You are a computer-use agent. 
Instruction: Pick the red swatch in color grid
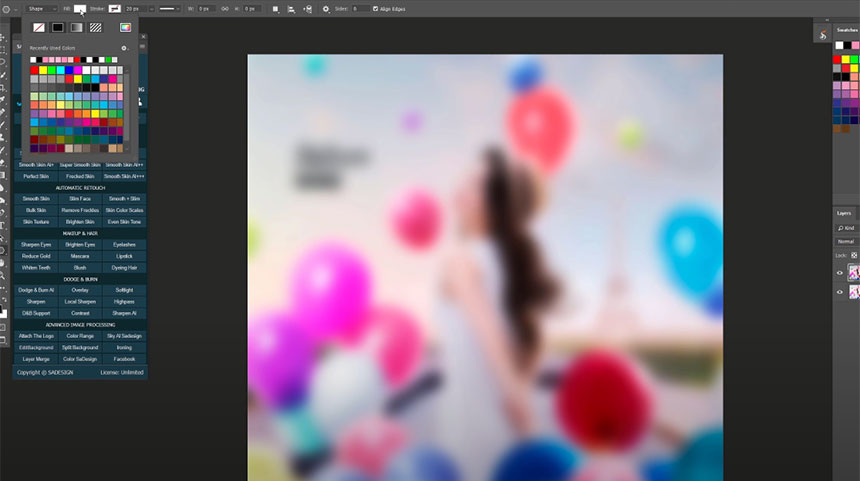(x=35, y=70)
